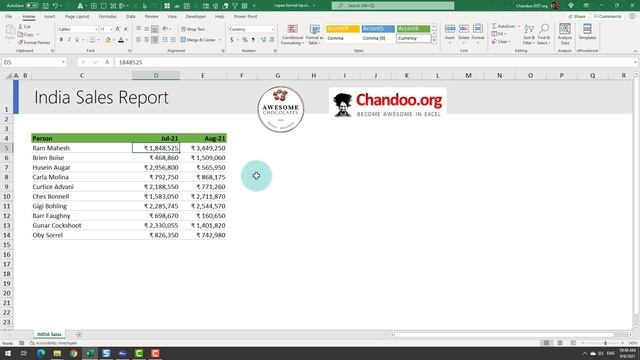
Task: Click the Copy command
Action: [x=26, y=35]
